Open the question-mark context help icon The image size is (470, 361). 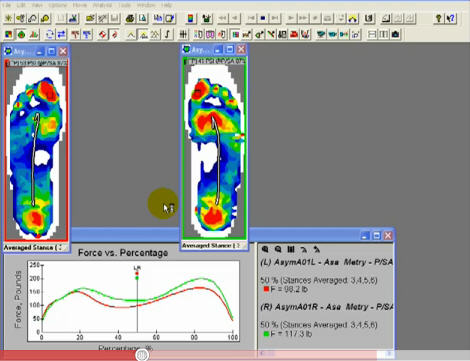[x=451, y=18]
